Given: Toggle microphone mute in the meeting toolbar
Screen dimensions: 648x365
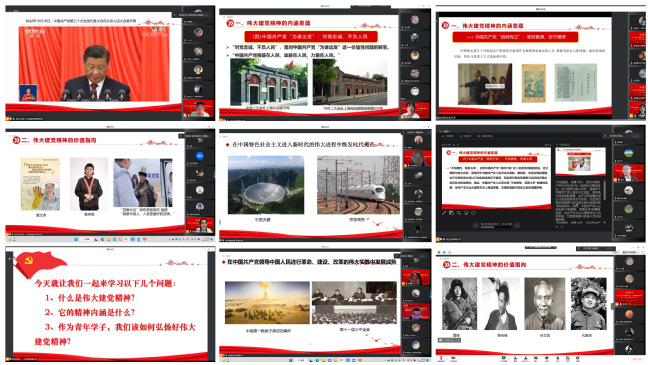Looking at the screenshot, I should [x=441, y=358].
